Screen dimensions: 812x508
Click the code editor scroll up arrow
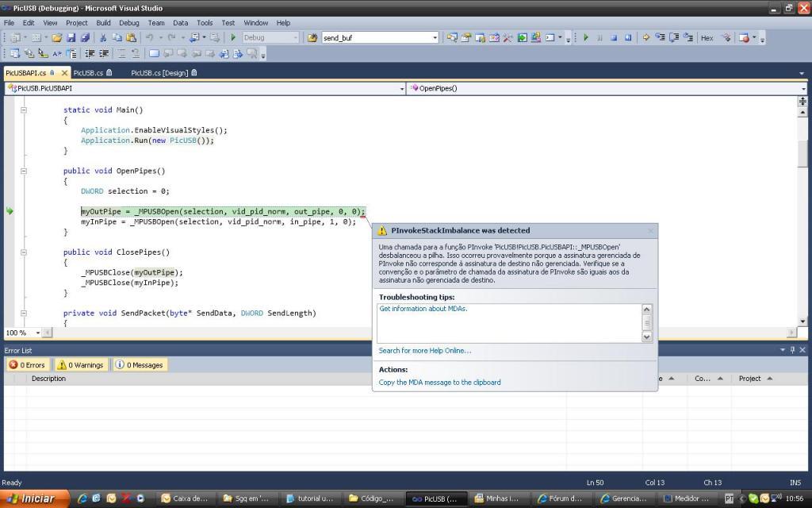coord(802,112)
